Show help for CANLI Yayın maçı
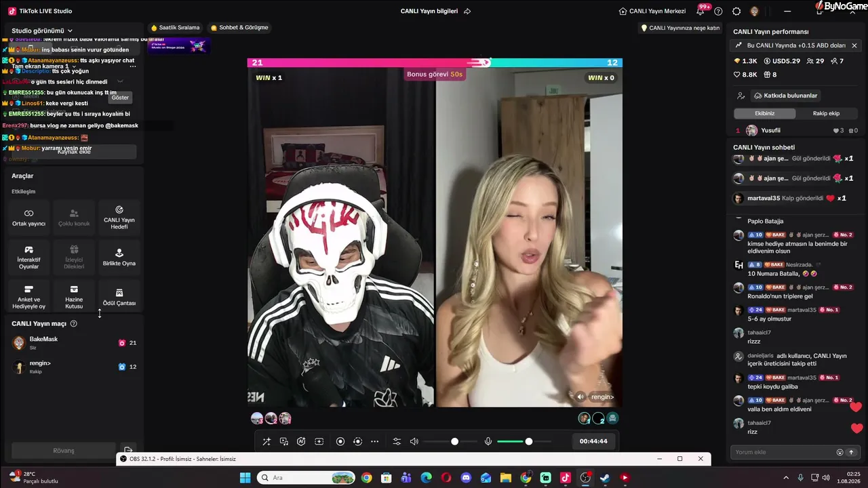Screen dimensions: 868x488 (74, 324)
